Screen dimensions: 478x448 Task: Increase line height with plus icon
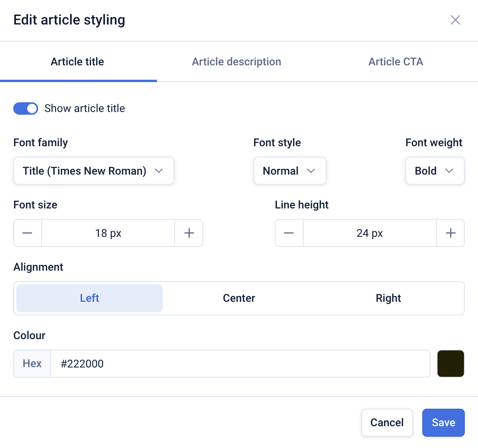click(450, 233)
